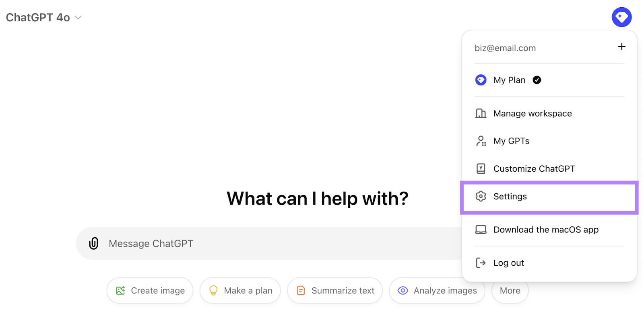Screen dimensions: 644x320
Task: Click the More button below the prompt
Action: click(510, 290)
